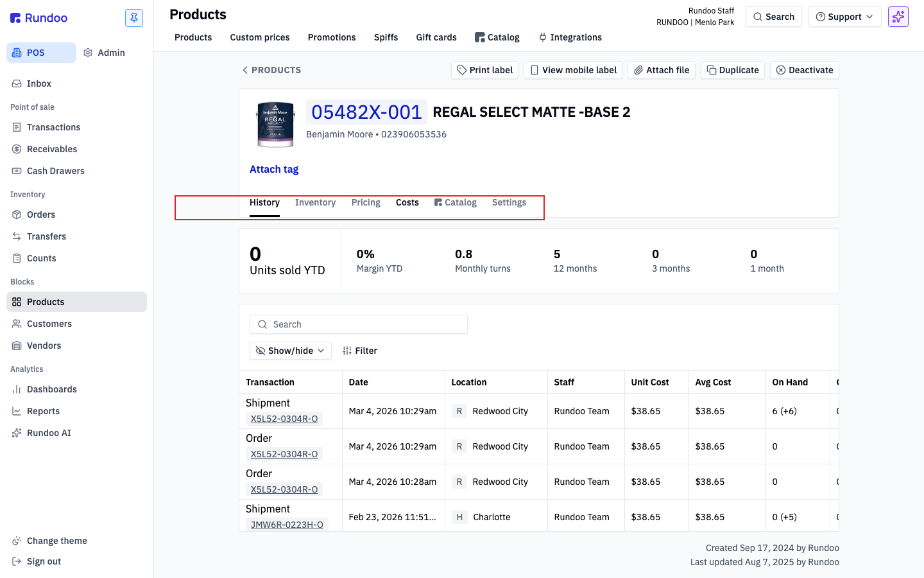924x578 pixels.
Task: Deactivate this product
Action: tap(805, 70)
